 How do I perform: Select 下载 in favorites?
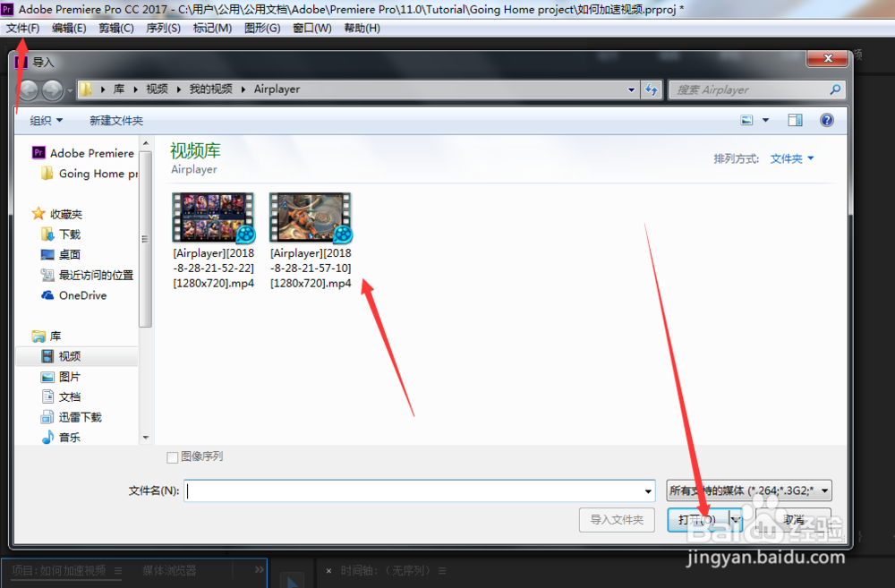coord(61,234)
